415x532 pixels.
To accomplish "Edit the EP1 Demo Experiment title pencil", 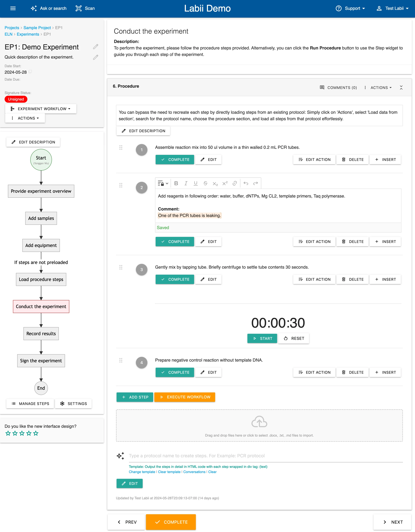I will [x=96, y=47].
